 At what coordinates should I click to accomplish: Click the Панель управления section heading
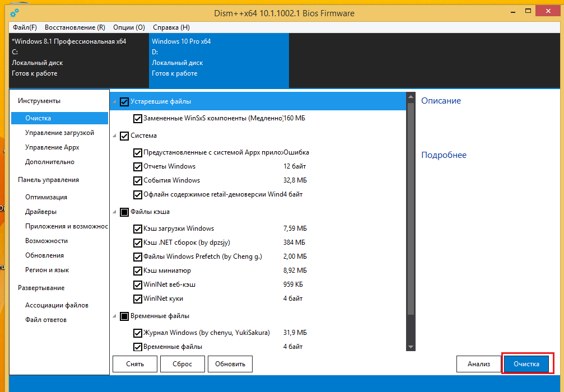48,180
